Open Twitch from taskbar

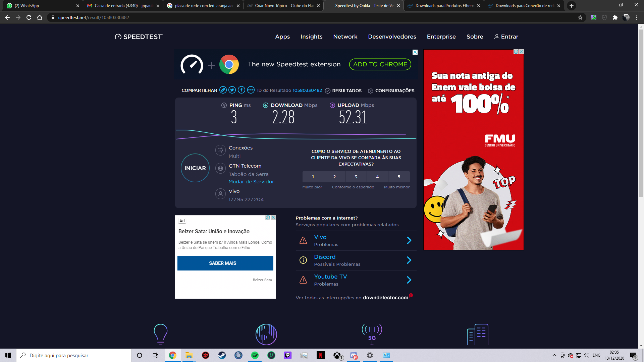pyautogui.click(x=288, y=355)
